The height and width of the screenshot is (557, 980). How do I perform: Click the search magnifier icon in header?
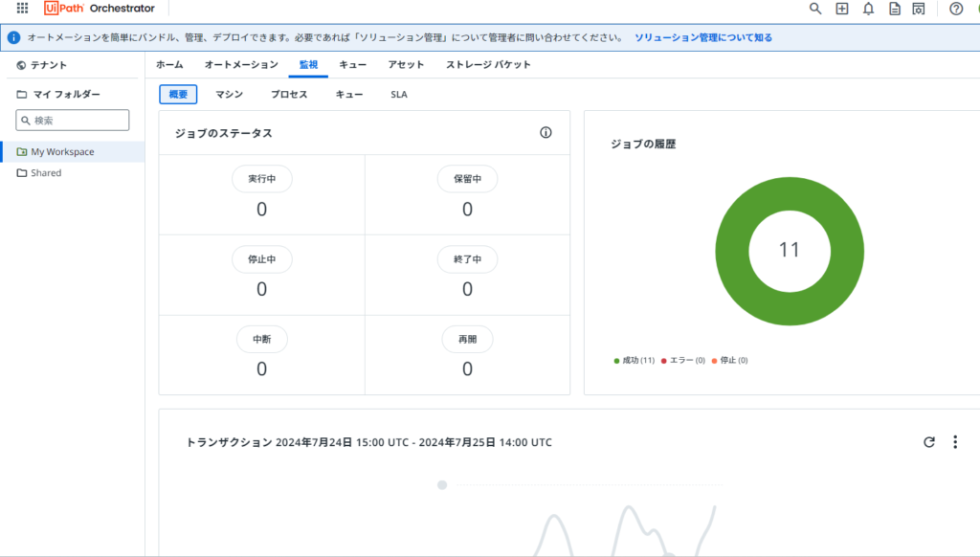click(815, 9)
